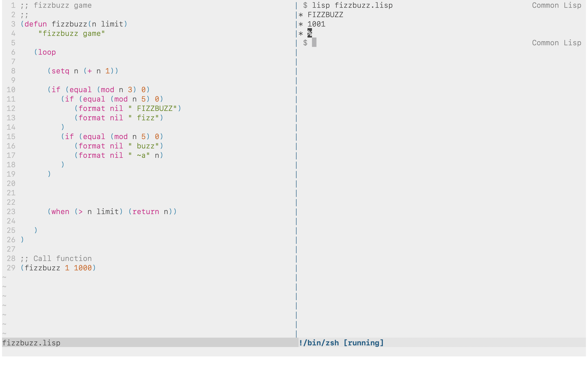588x367 pixels.
Task: Click the FIZZBUZZ output line in terminal
Action: click(x=325, y=15)
